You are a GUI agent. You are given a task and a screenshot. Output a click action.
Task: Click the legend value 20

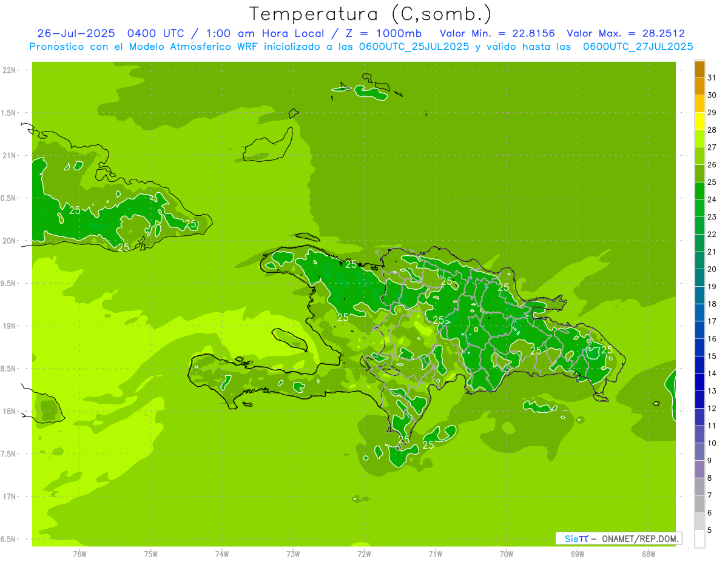pos(712,269)
